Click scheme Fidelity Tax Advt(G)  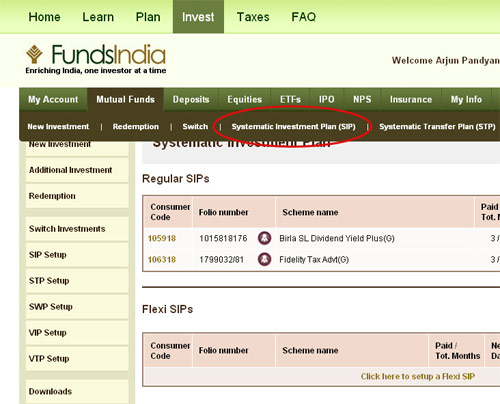[314, 260]
